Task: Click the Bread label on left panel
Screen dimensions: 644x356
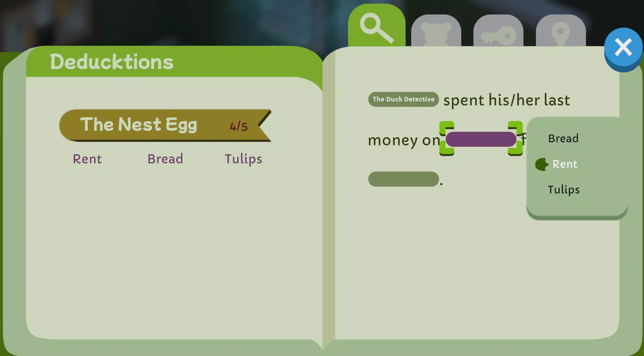Action: tap(166, 158)
